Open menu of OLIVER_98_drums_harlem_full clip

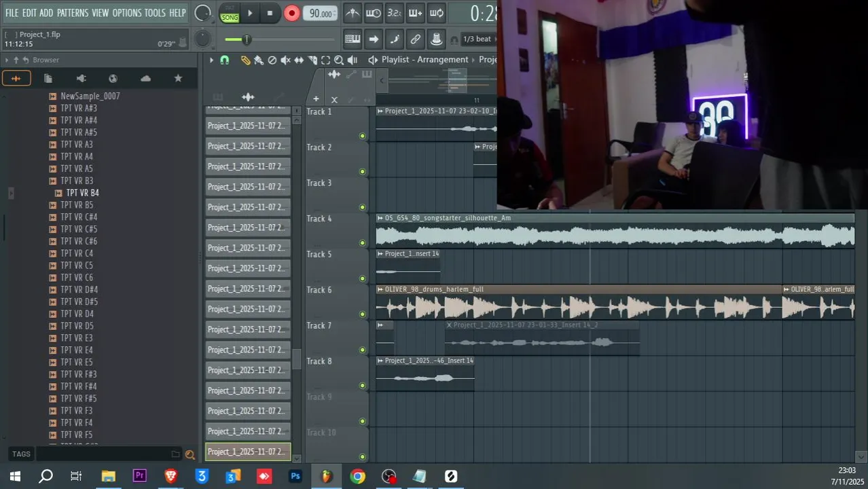click(380, 289)
